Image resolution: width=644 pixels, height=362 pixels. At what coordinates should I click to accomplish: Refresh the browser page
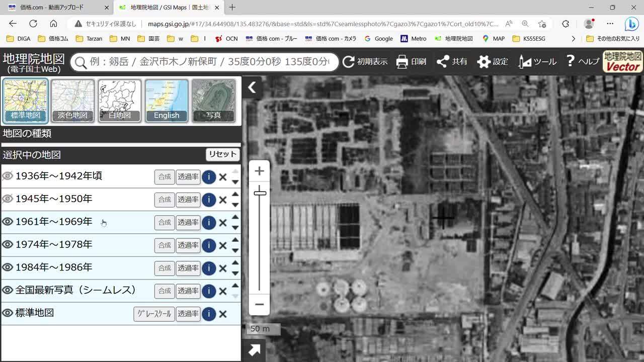coord(33,24)
